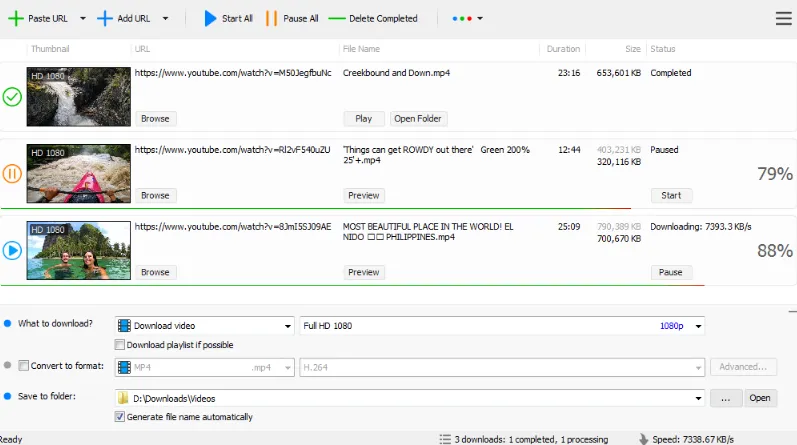
Task: Click Preview for the El Nido video
Action: pos(364,272)
